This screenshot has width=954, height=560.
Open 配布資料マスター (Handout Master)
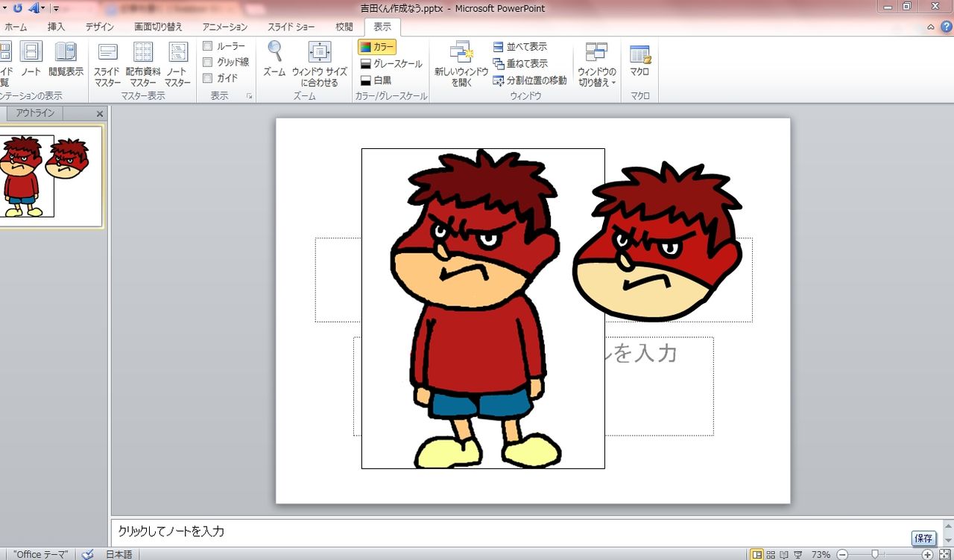(143, 64)
